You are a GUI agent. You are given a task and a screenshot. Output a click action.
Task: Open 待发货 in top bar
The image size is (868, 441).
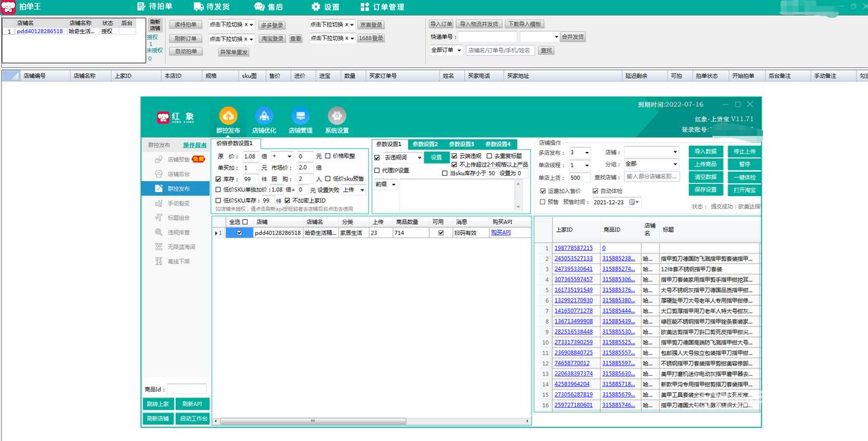click(212, 7)
